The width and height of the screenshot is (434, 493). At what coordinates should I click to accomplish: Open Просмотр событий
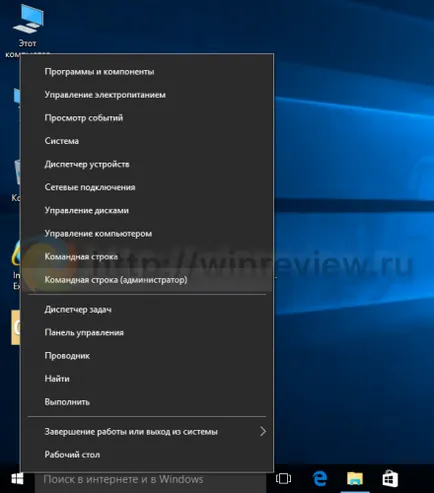point(147,118)
